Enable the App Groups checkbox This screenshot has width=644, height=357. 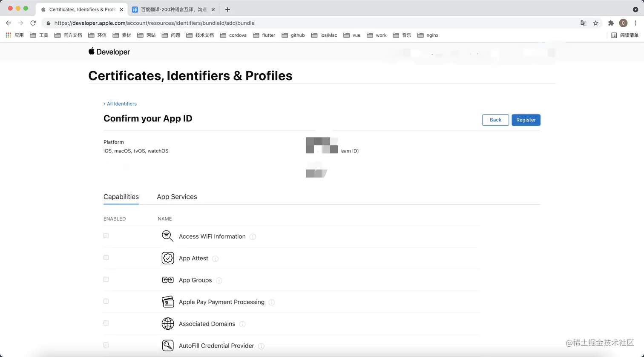tap(106, 279)
